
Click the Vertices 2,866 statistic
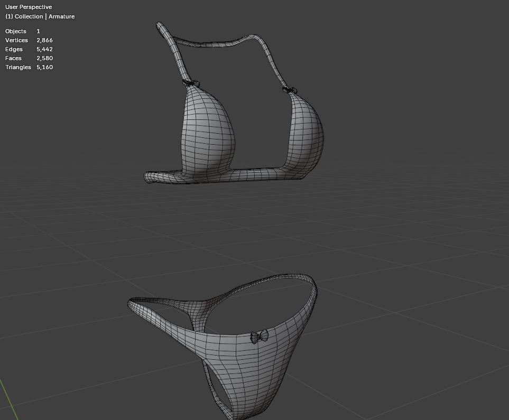29,40
